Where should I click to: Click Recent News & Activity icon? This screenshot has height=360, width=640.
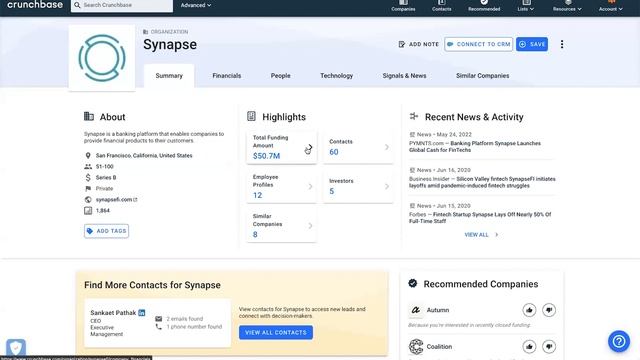413,116
